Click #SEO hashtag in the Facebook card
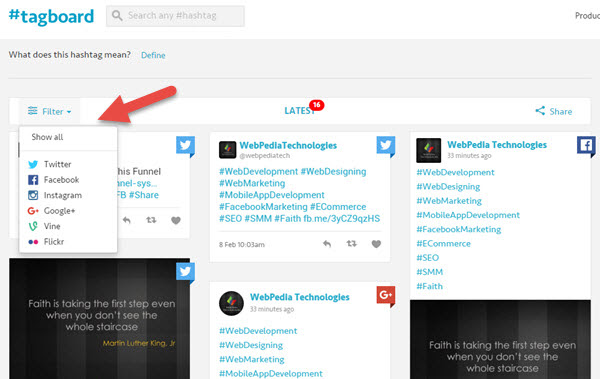600x379 pixels. [x=428, y=258]
